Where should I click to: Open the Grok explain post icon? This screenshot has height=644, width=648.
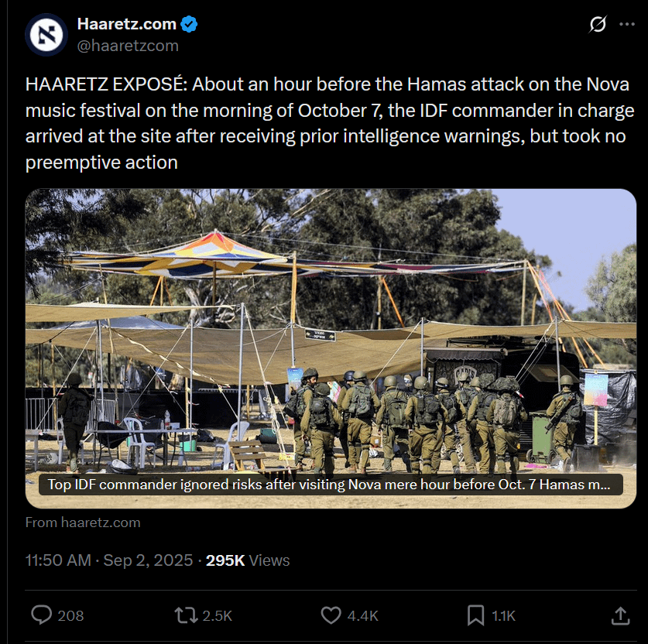598,24
